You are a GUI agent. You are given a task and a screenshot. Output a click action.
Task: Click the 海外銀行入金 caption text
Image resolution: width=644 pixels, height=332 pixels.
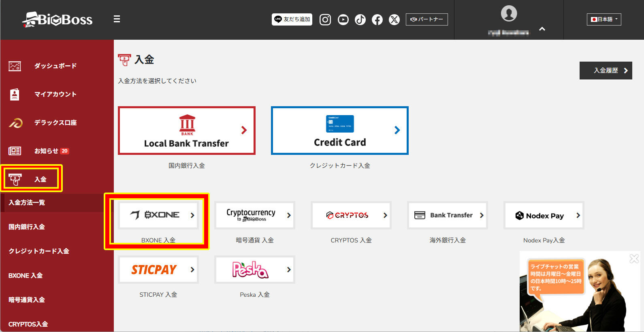[448, 240]
